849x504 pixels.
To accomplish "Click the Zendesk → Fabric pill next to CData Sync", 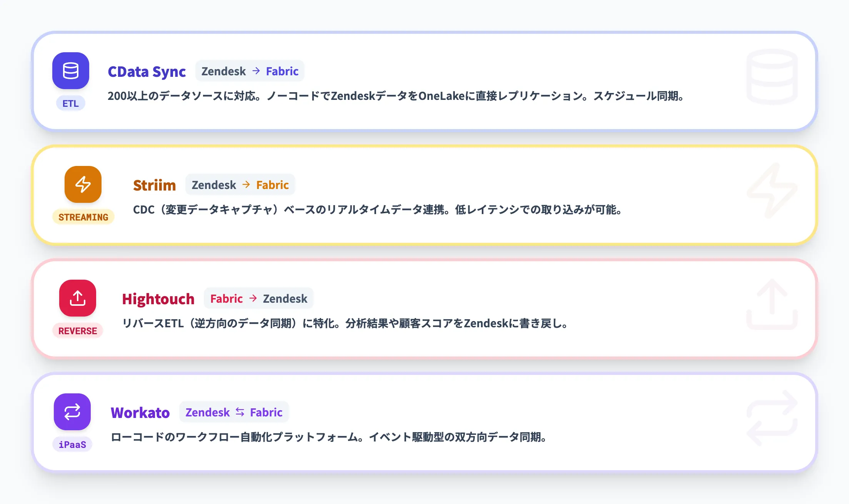I will click(250, 71).
